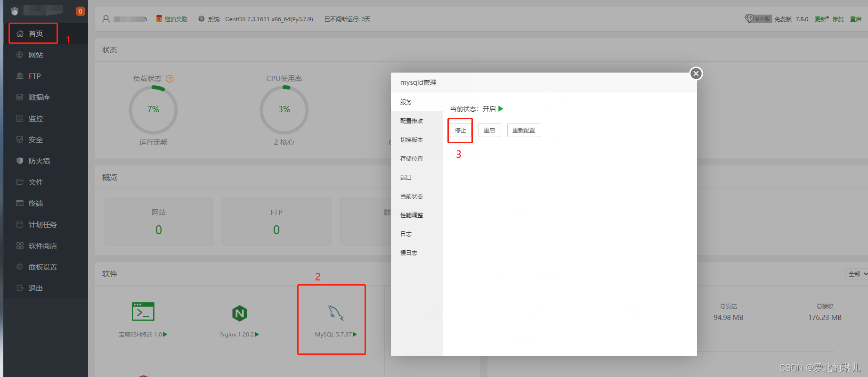Click the 终端 terminal icon in sidebar
This screenshot has height=377, width=868.
click(x=20, y=203)
